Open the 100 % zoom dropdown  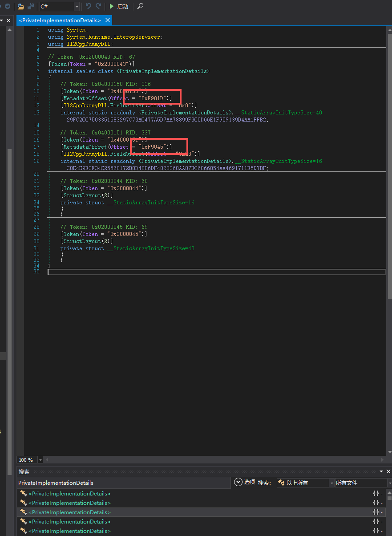[x=40, y=460]
